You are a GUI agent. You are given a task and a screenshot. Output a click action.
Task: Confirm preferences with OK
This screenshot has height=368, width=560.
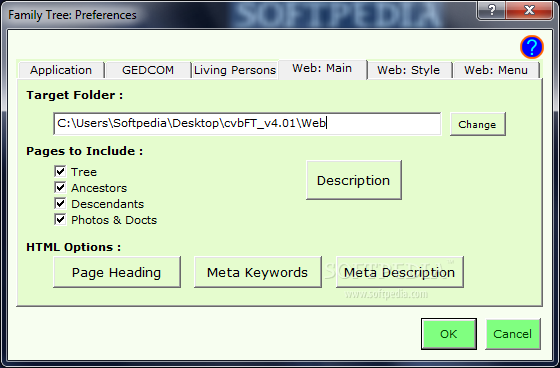(x=449, y=334)
